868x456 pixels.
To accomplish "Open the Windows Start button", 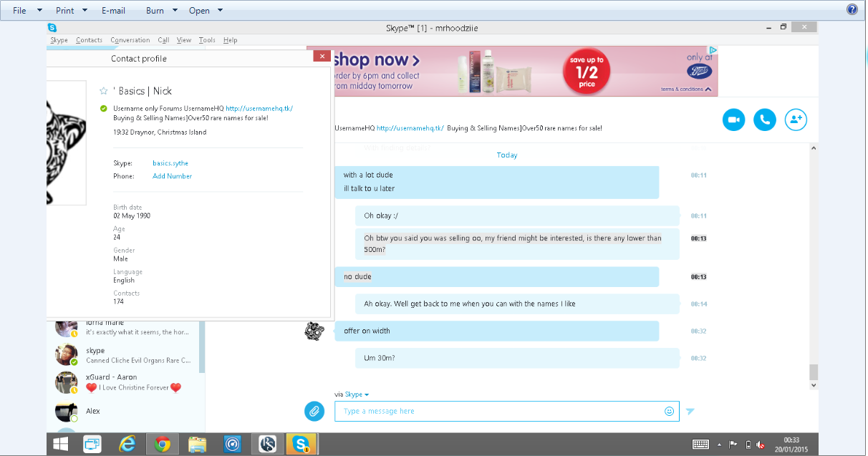I will (x=60, y=445).
